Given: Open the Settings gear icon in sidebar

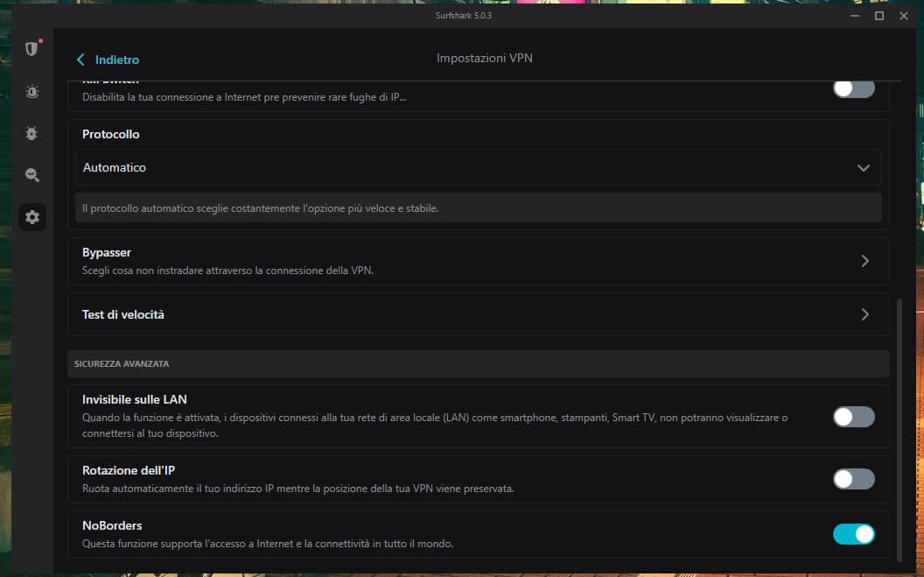Looking at the screenshot, I should 32,217.
